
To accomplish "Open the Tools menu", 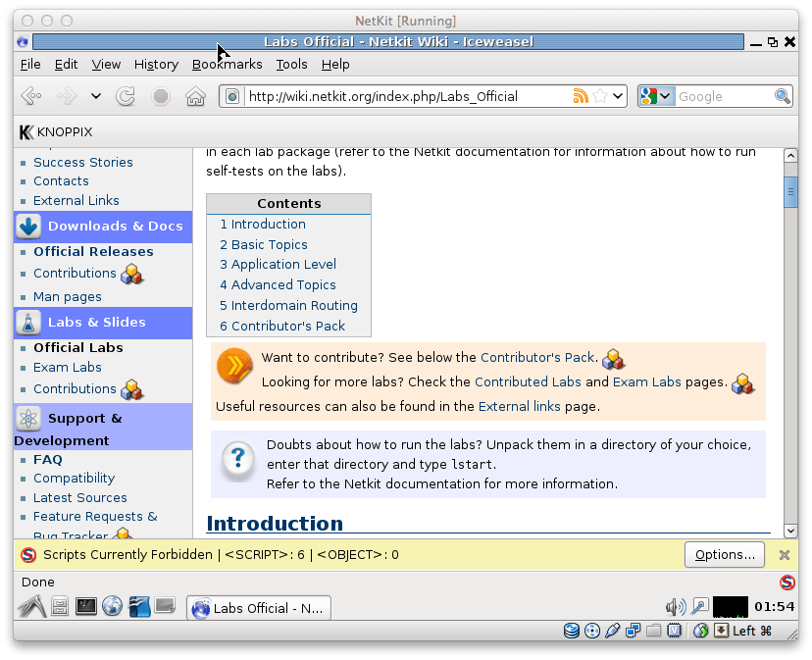I will click(291, 65).
